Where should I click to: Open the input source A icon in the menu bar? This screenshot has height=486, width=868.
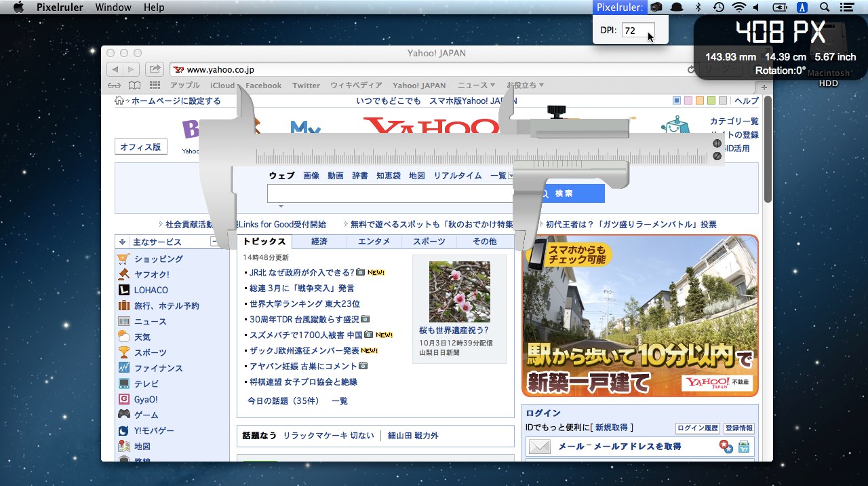(803, 7)
